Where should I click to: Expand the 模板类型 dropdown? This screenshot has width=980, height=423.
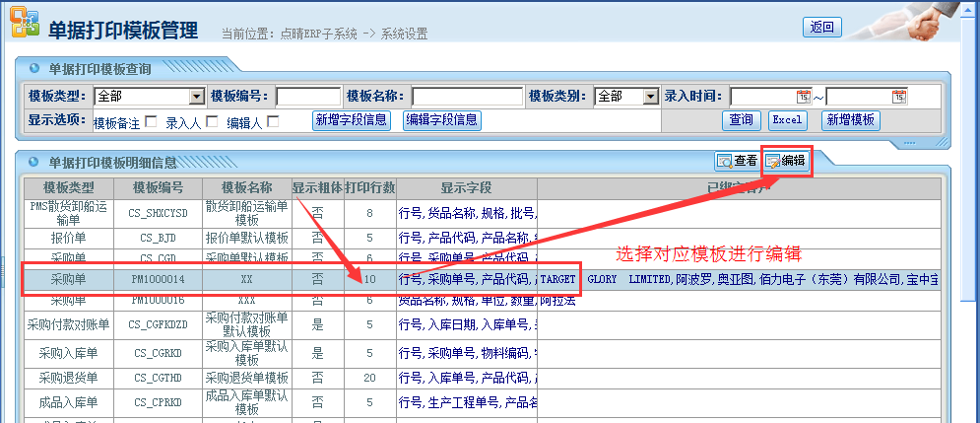click(x=196, y=97)
